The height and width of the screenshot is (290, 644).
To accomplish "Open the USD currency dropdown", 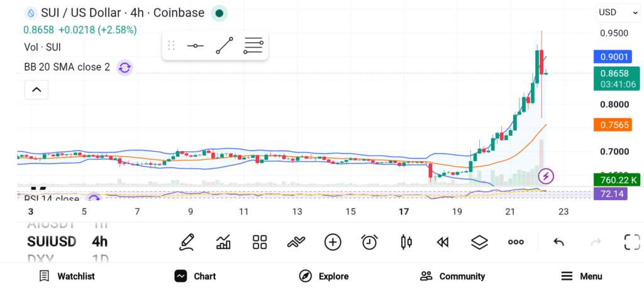I will (618, 13).
